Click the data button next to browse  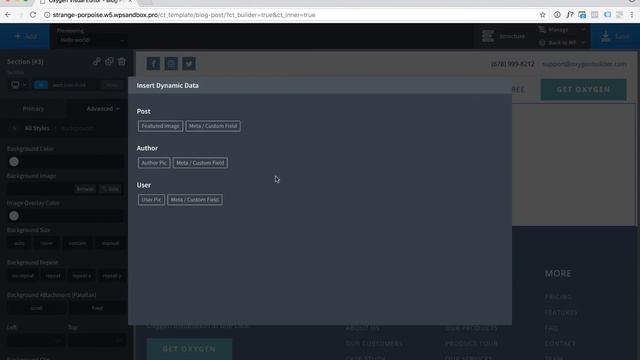(x=110, y=189)
